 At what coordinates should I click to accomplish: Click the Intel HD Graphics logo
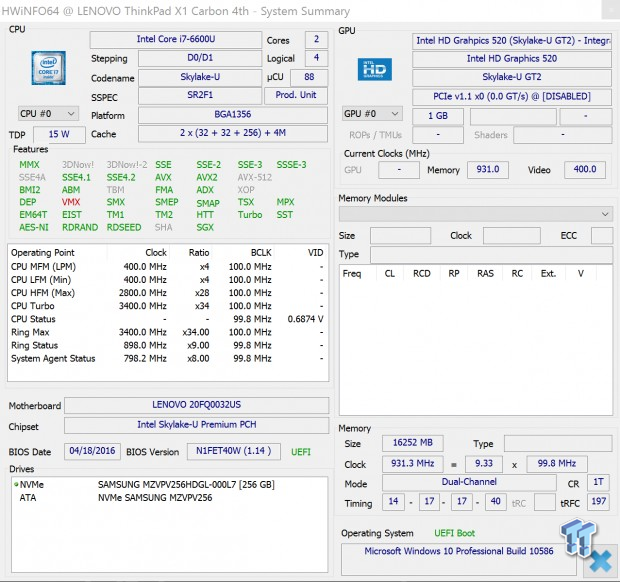tap(374, 70)
